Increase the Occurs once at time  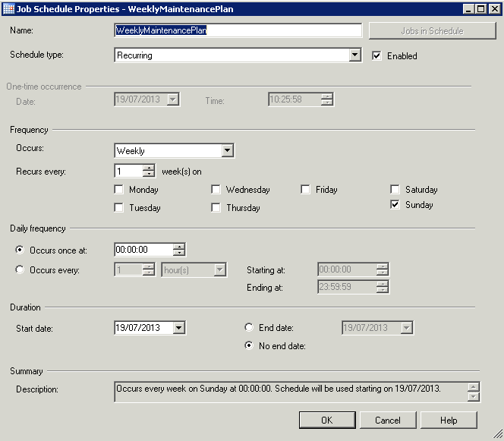click(x=179, y=247)
